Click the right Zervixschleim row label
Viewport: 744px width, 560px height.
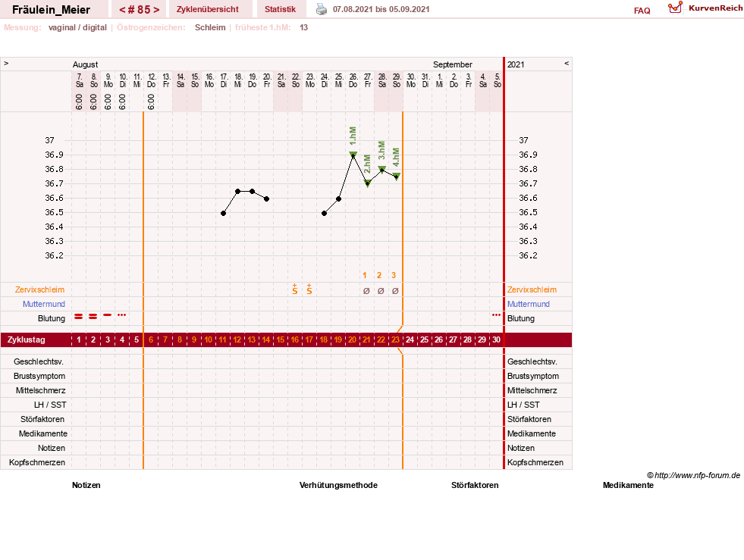tap(532, 289)
